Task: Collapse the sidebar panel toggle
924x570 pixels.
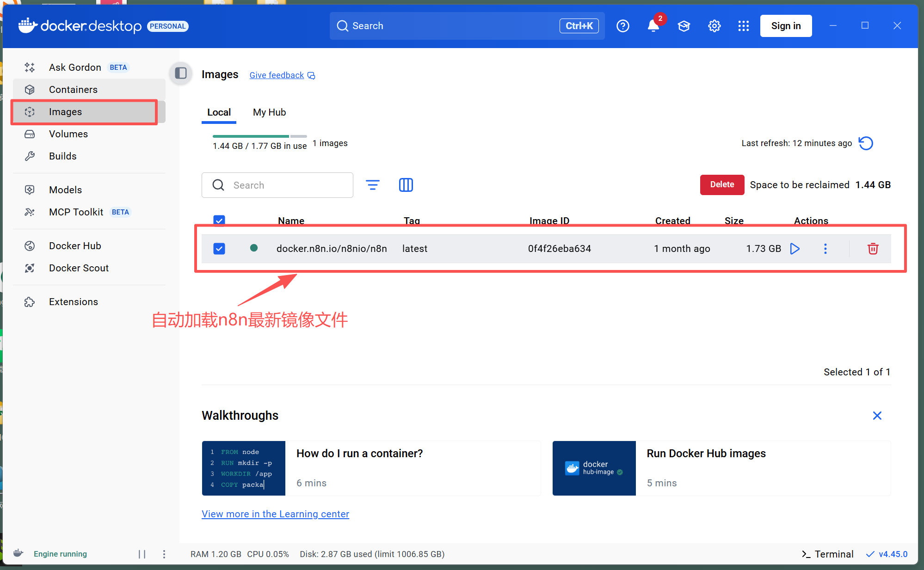Action: pos(181,73)
